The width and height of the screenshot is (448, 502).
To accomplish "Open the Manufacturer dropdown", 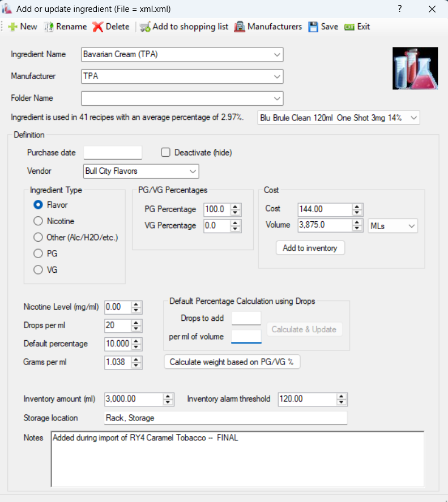I will [277, 76].
